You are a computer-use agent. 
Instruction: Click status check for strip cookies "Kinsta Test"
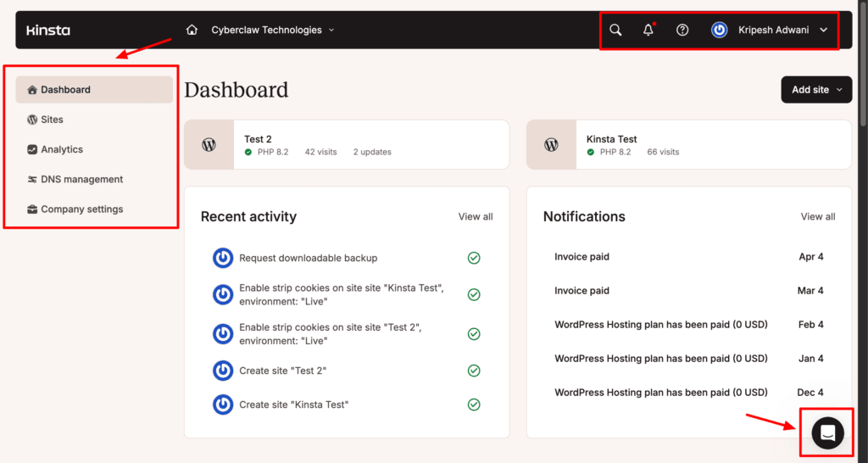point(474,294)
